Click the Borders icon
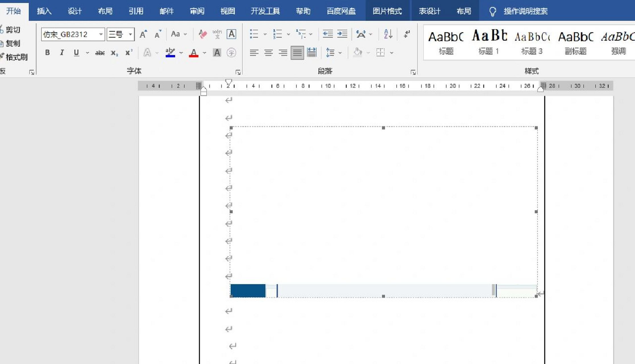 380,53
